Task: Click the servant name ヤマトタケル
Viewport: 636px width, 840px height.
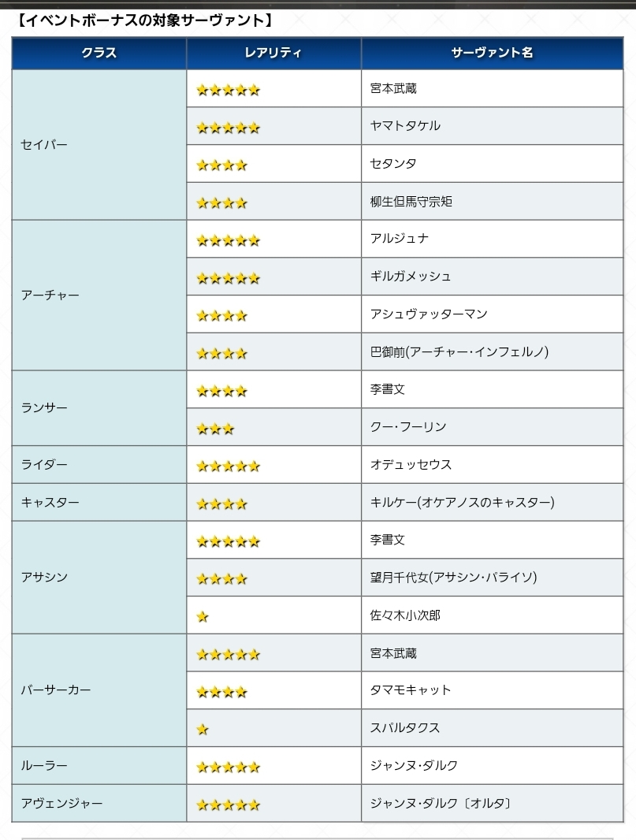Action: pos(405,126)
